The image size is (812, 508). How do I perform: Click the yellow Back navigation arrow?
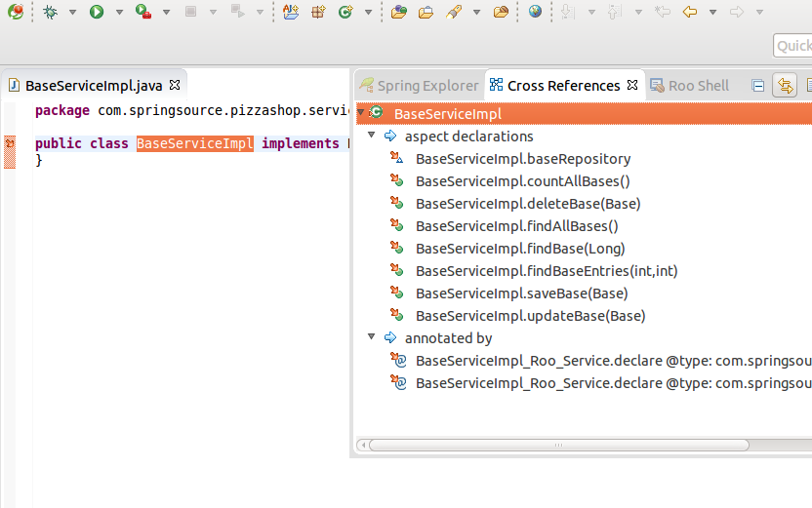click(690, 12)
